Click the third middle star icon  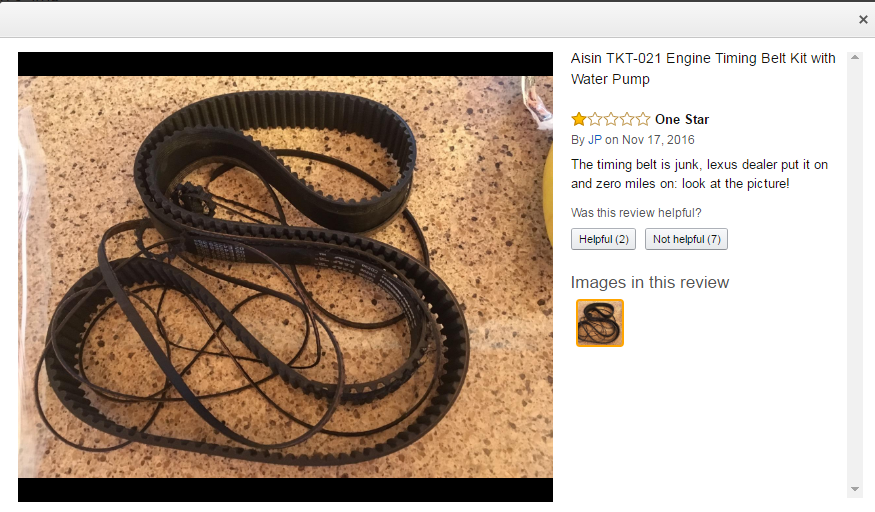611,119
